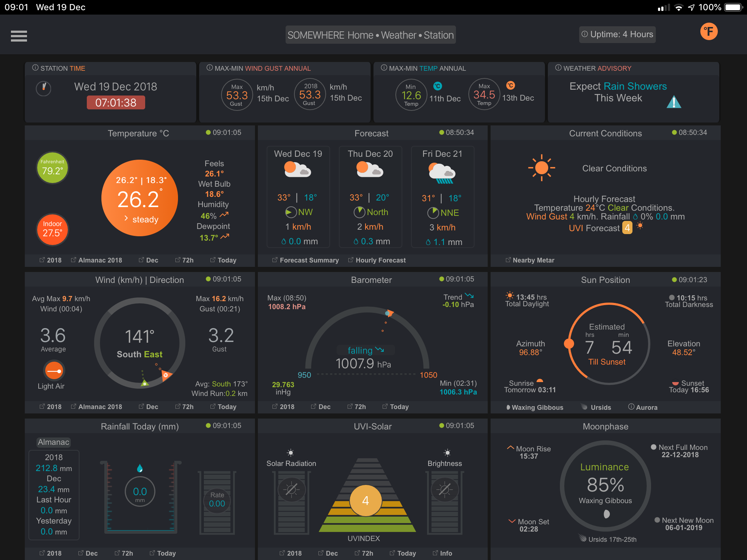Click the Solar Radiation sun icon

click(x=290, y=453)
